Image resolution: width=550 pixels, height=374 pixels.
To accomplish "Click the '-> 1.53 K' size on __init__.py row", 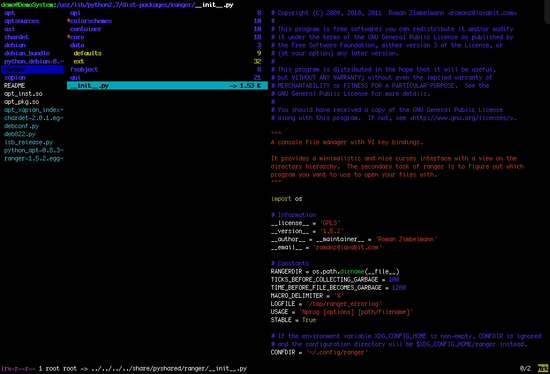I will pyautogui.click(x=245, y=86).
